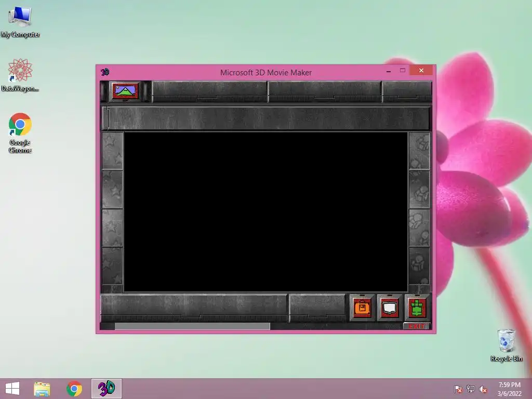Viewport: 532px width, 399px height.
Task: Click the white map screen icon
Action: click(x=389, y=308)
